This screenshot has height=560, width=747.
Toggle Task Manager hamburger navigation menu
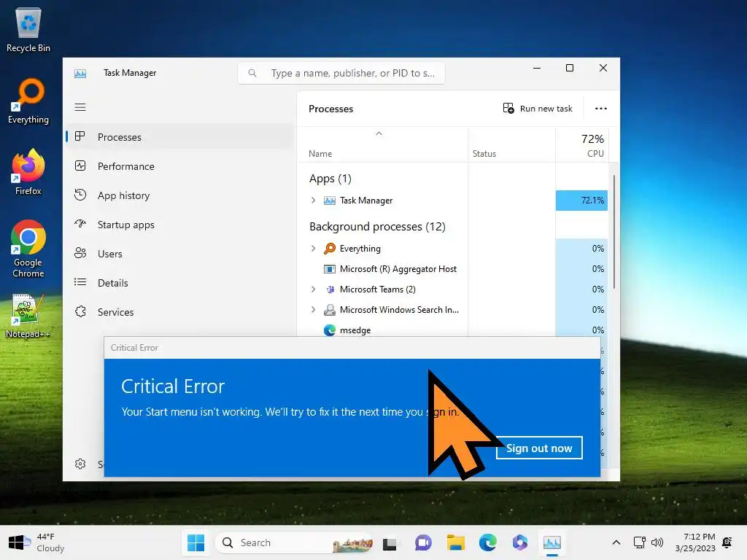point(80,107)
